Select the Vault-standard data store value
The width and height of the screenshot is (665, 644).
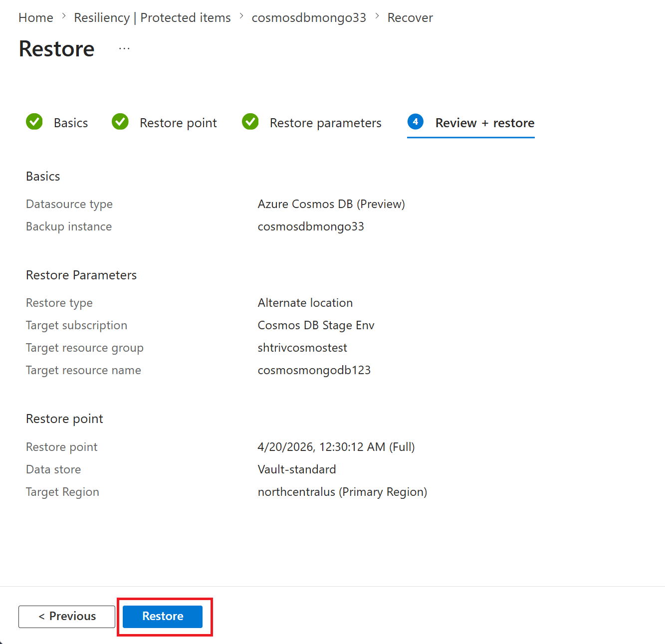297,469
